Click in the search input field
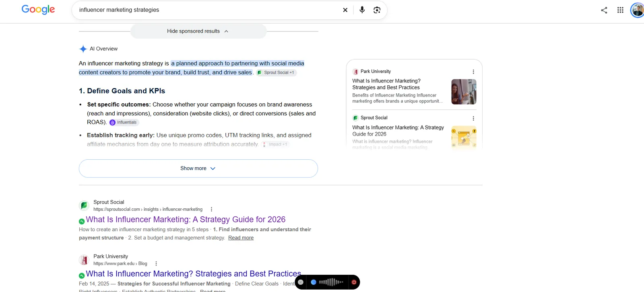The height and width of the screenshot is (292, 644). point(207,10)
